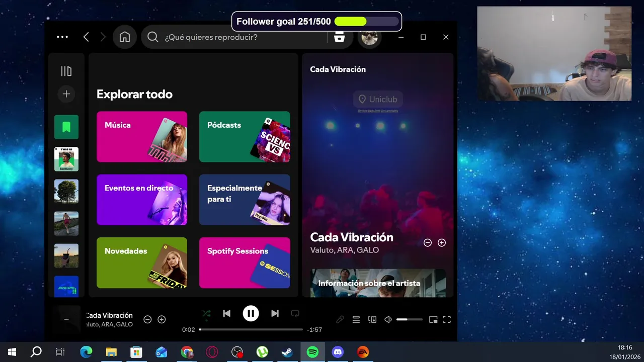Screen dimensions: 644x362
Task: Open Valuto, ARA, GALO artists in panel
Action: point(345,250)
